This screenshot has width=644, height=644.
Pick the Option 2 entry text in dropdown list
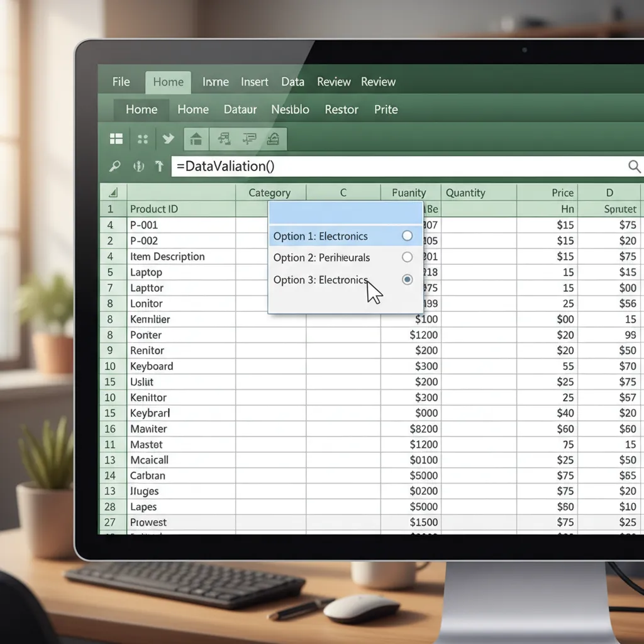coord(321,258)
